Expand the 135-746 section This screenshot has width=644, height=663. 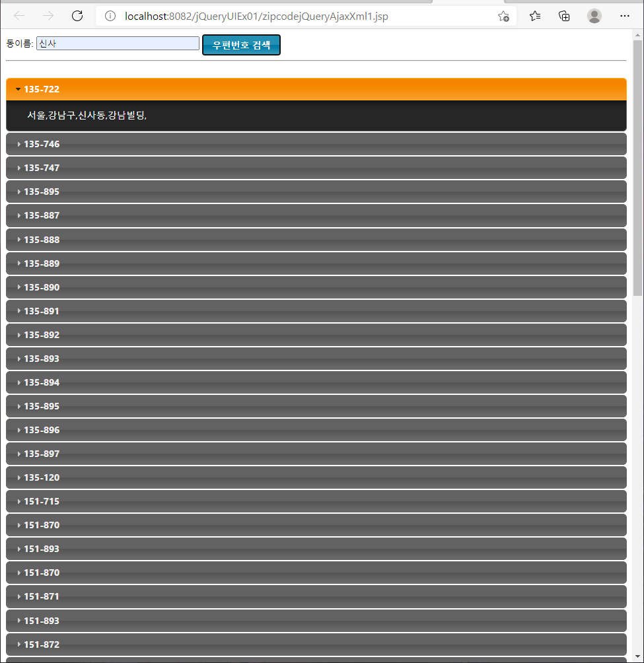(316, 144)
